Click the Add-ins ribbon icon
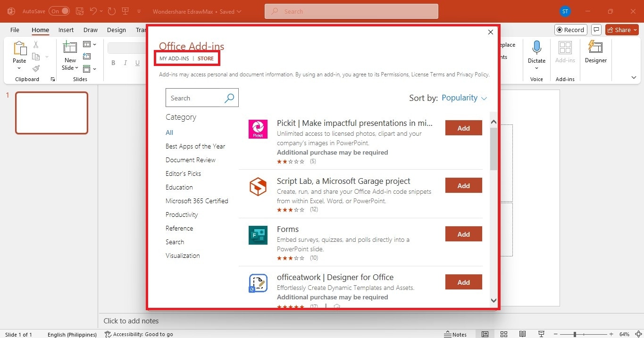This screenshot has width=644, height=338. 565,48
